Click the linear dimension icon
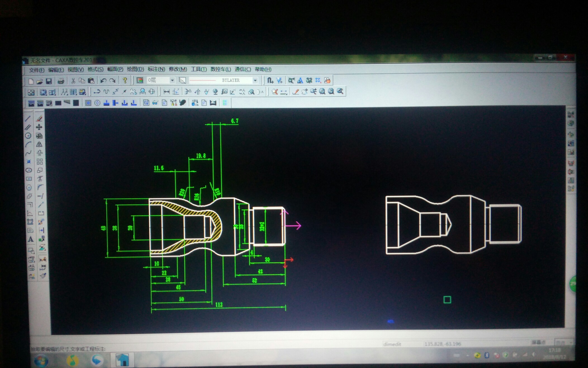The height and width of the screenshot is (368, 588). click(x=167, y=92)
